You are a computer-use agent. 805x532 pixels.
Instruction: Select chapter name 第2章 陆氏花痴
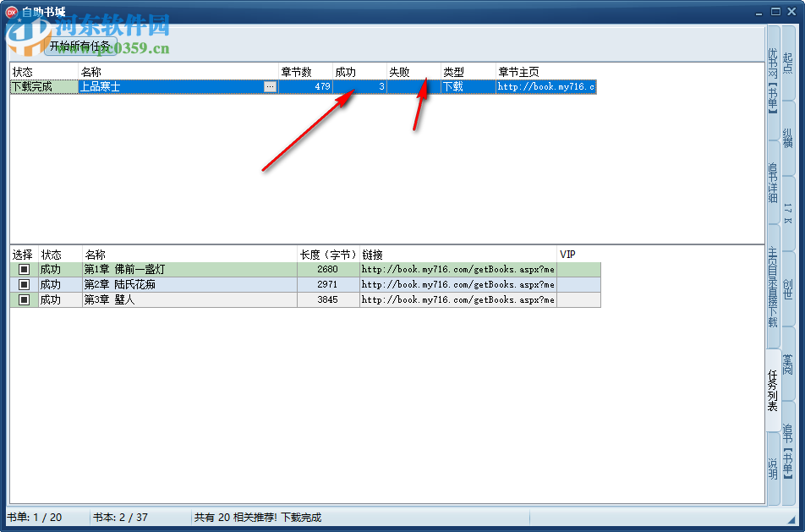189,284
